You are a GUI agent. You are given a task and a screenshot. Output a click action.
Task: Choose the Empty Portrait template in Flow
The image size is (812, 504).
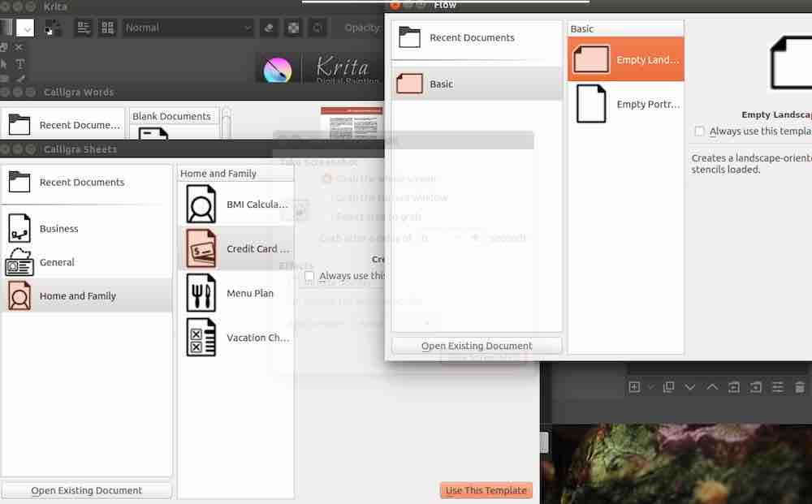pyautogui.click(x=625, y=105)
